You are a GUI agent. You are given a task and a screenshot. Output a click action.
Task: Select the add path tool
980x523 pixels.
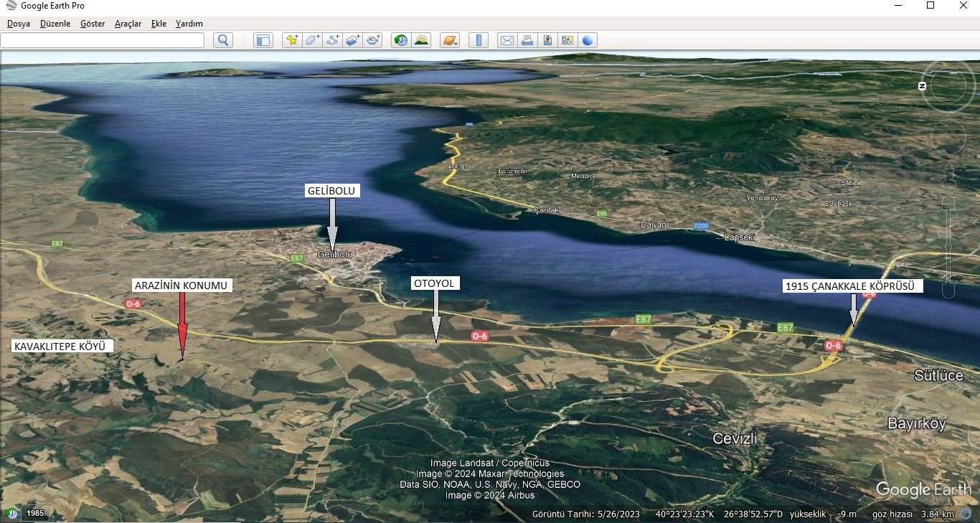tap(332, 40)
